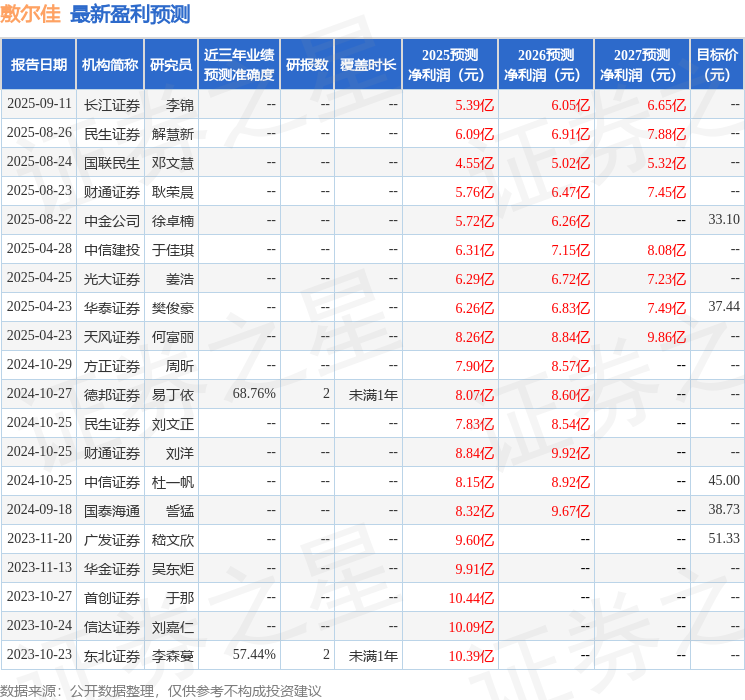Select analyst 耿荣晨
The height and width of the screenshot is (700, 745).
tap(172, 192)
